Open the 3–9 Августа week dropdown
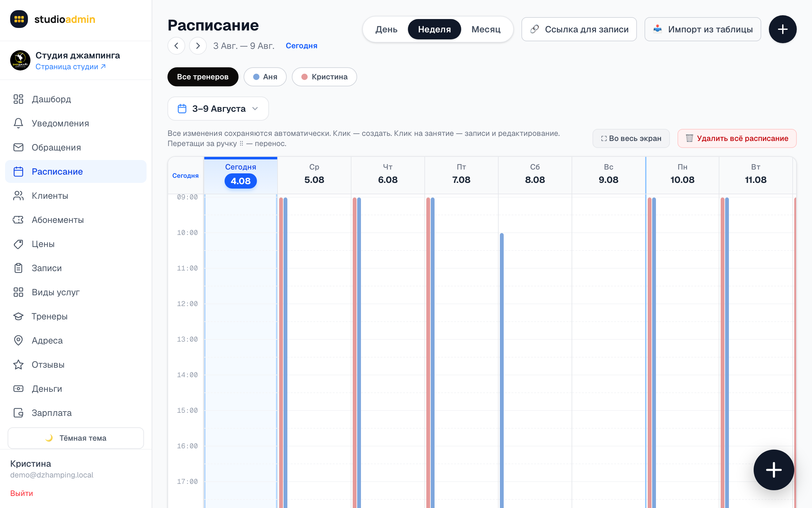The width and height of the screenshot is (812, 508). [x=218, y=109]
